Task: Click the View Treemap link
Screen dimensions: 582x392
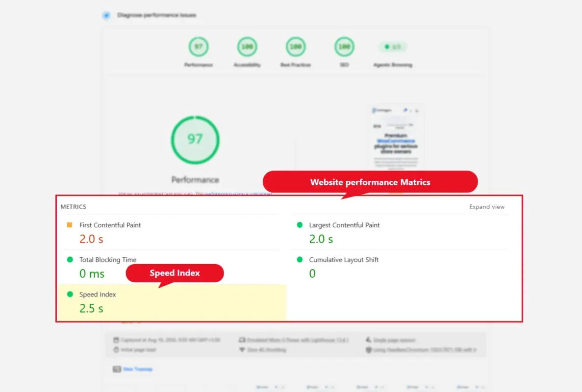Action: point(137,369)
